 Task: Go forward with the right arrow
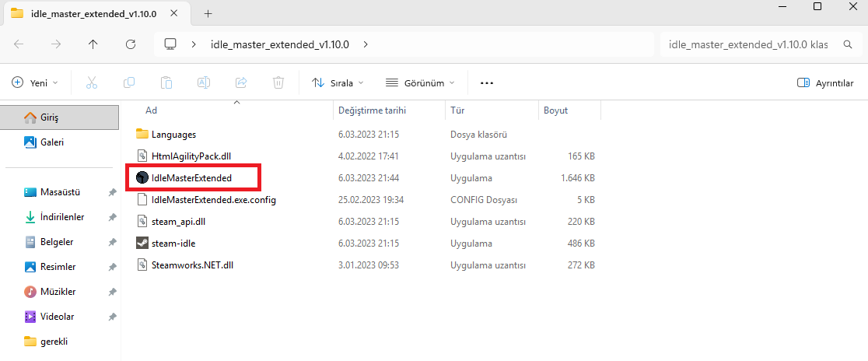point(56,45)
